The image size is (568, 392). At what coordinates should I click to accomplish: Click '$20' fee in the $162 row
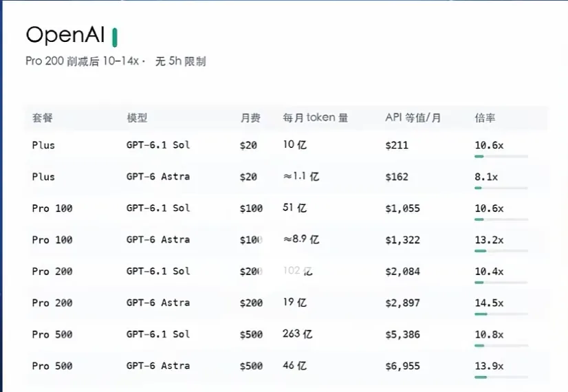pos(248,177)
